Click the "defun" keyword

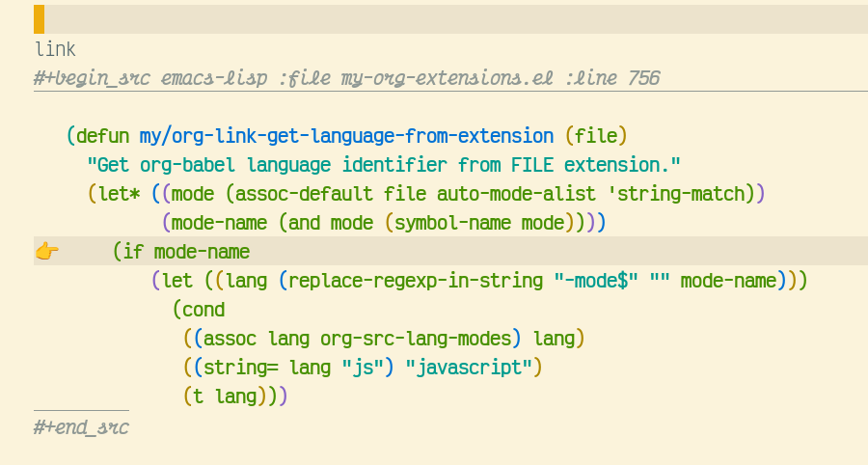tap(103, 136)
